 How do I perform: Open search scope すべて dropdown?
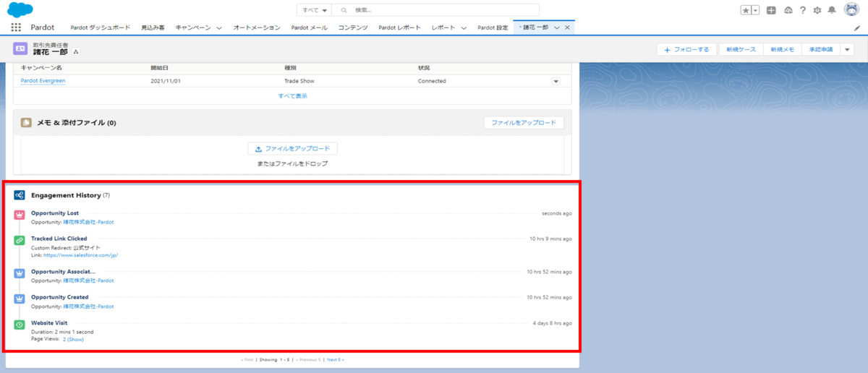[x=314, y=10]
